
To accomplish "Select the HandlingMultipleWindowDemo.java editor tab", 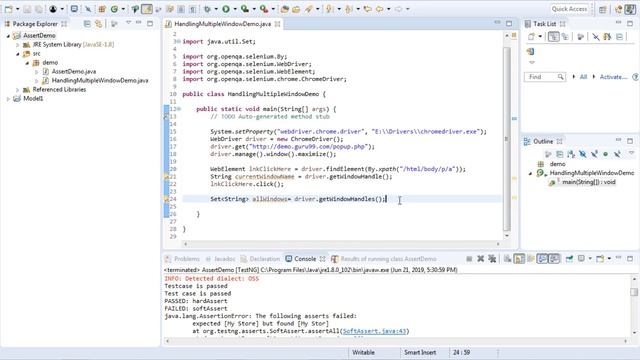I will pos(222,24).
